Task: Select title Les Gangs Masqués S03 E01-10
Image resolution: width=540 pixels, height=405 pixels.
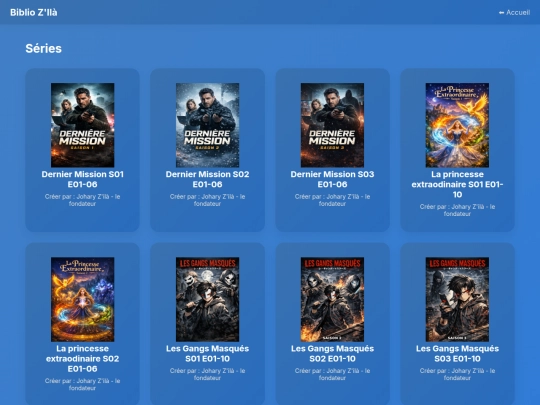Action: tap(457, 353)
